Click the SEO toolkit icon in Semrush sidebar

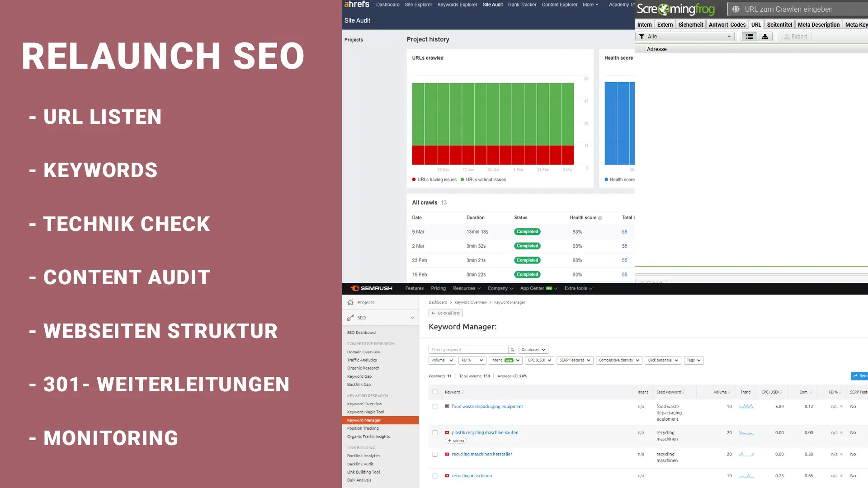(x=350, y=318)
